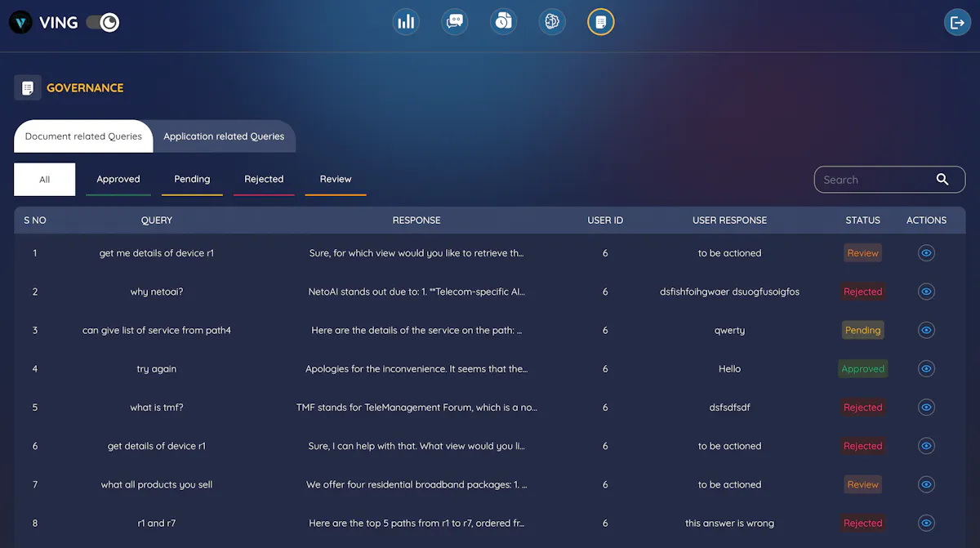Viewport: 980px width, 548px height.
Task: Click the Approved status badge in row 4
Action: tap(862, 369)
